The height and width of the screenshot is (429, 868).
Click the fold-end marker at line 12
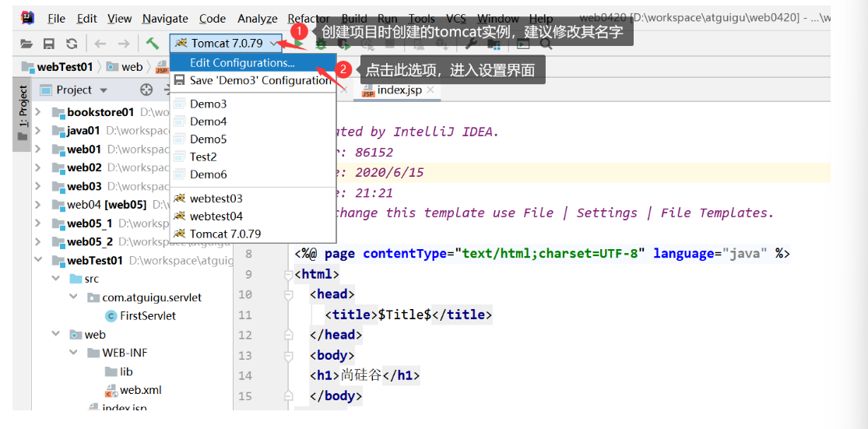coord(287,335)
